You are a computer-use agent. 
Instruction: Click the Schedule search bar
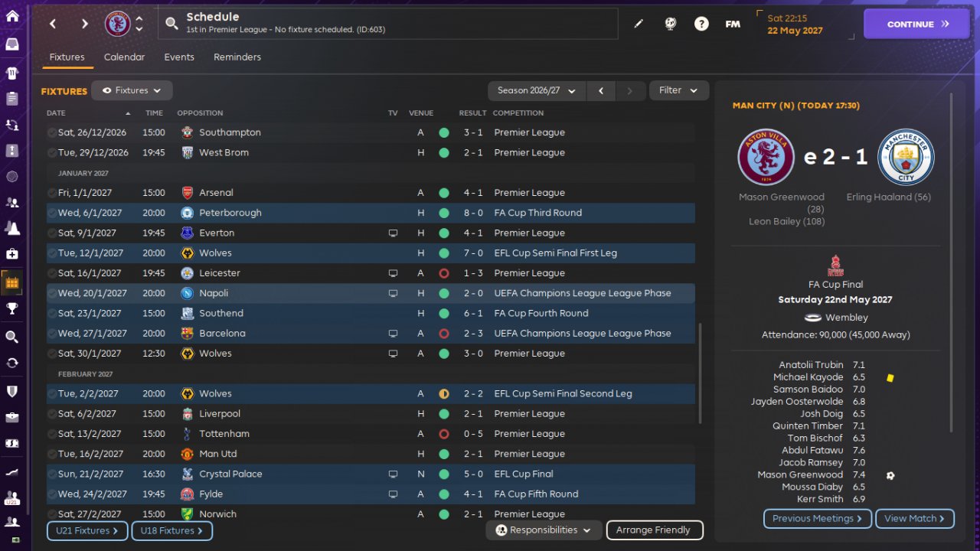389,24
